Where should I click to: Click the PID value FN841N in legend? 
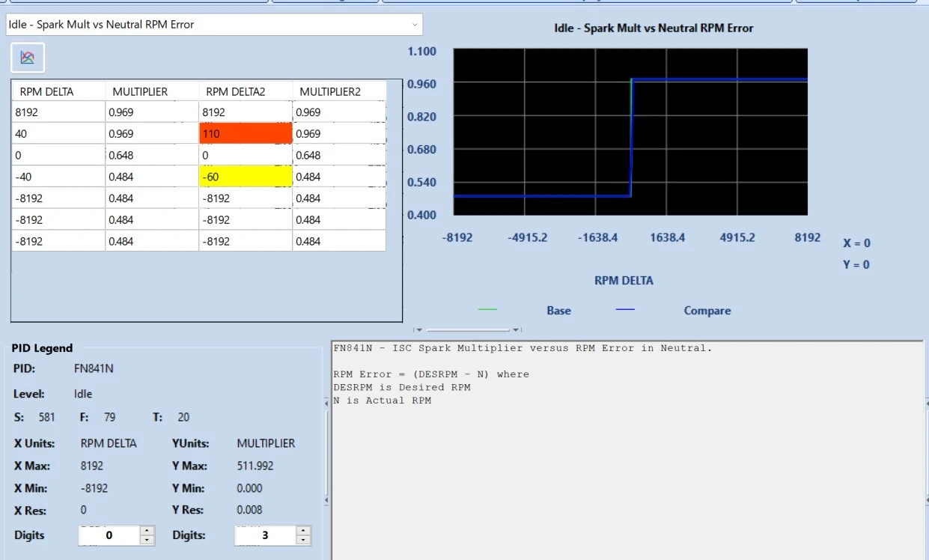[x=94, y=369]
